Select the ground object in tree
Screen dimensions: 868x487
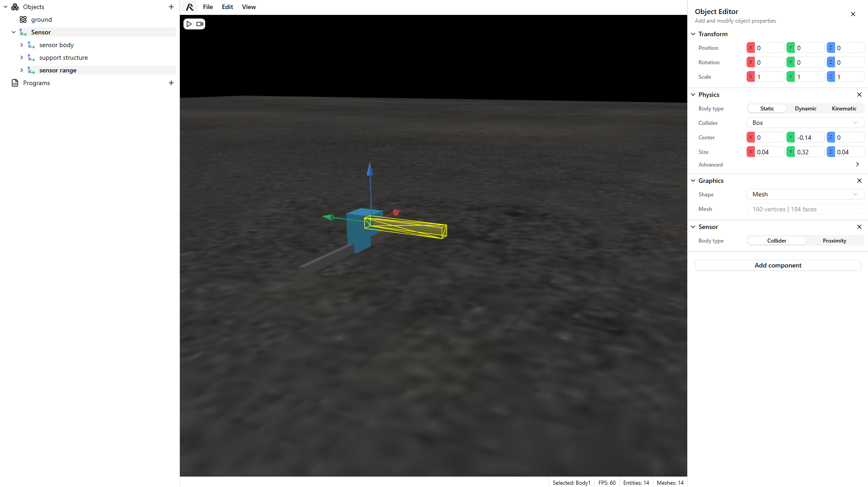[x=41, y=19]
